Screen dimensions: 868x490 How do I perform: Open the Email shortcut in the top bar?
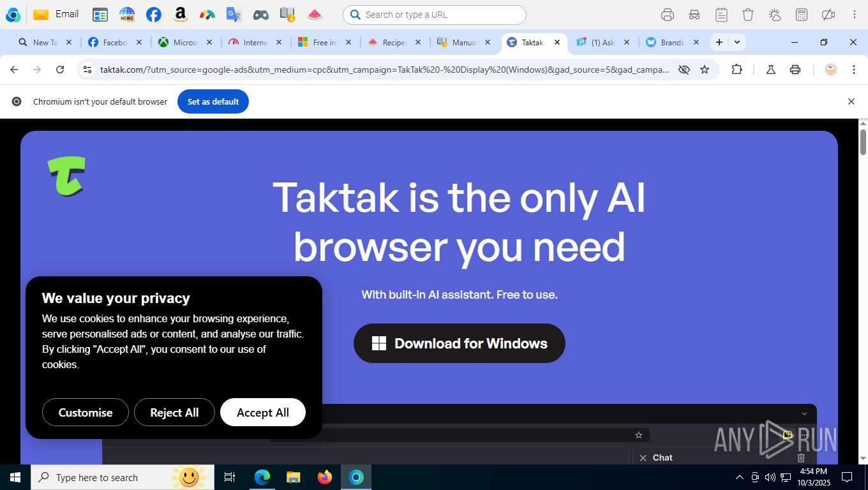[56, 14]
